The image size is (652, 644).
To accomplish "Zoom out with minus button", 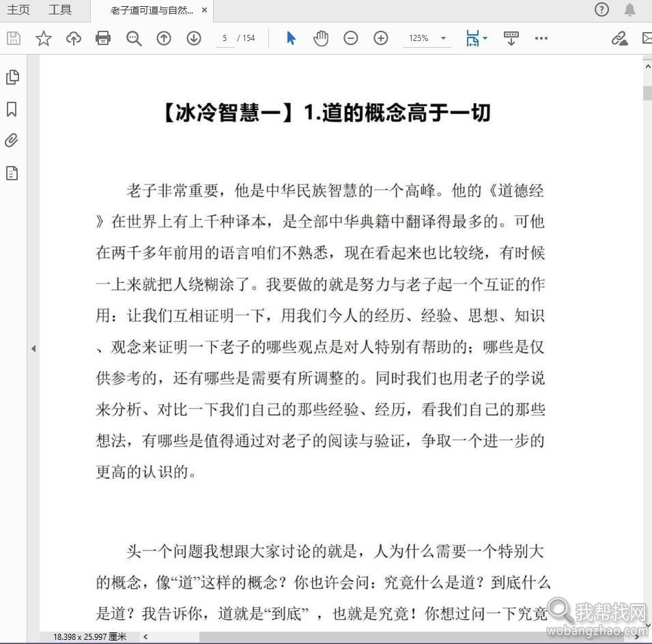I will pos(350,38).
